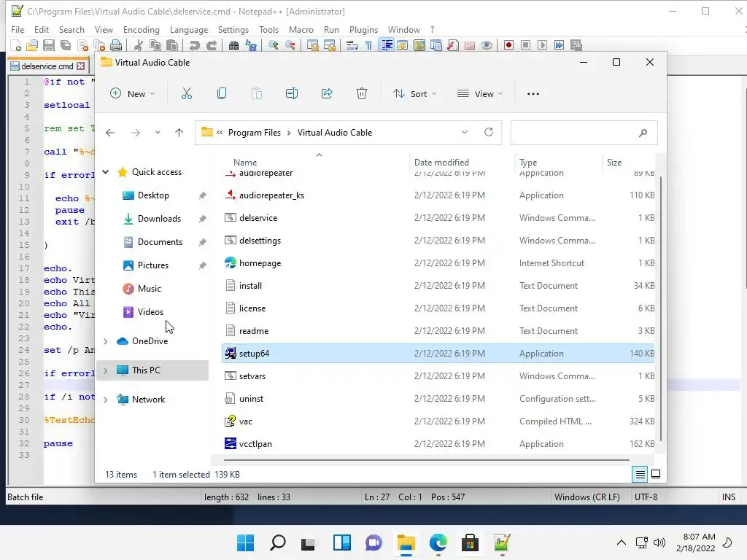The image size is (747, 560).
Task: Click the Redo icon in Notepad++ toolbar
Action: [212, 45]
